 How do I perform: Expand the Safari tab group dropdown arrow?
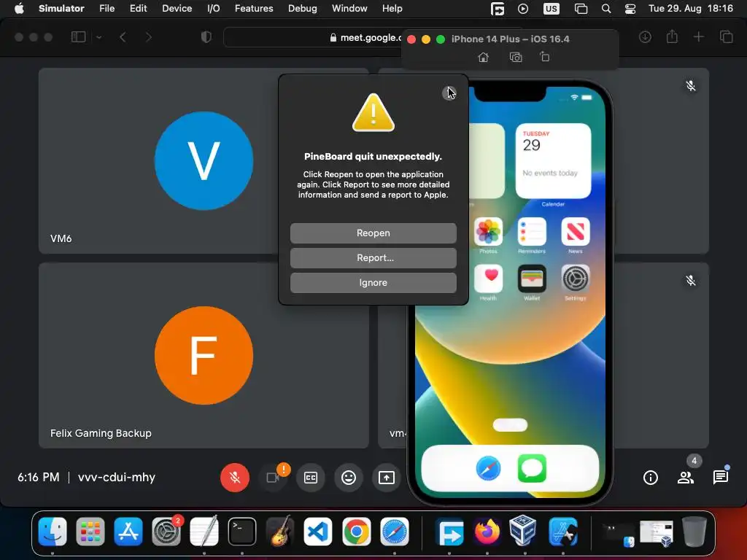click(98, 37)
